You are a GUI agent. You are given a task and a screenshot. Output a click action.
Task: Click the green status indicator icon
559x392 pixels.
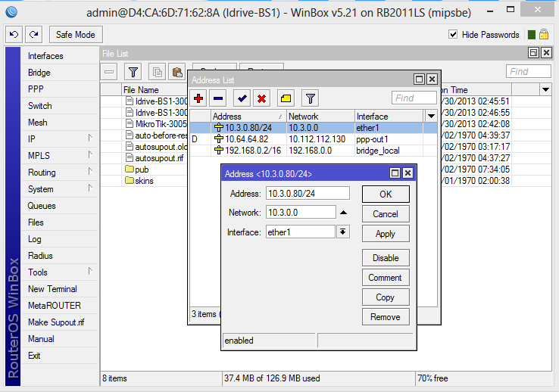click(531, 35)
